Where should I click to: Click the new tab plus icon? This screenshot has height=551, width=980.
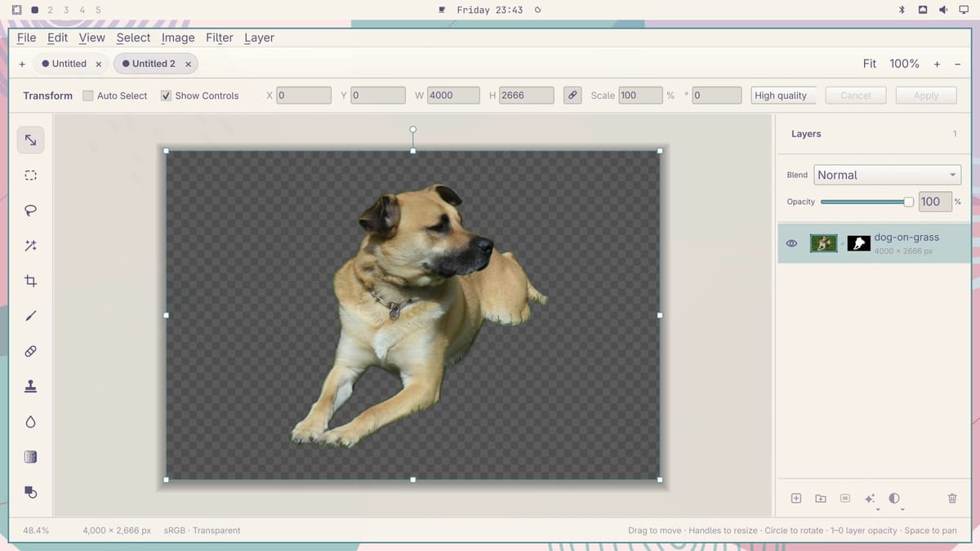21,64
